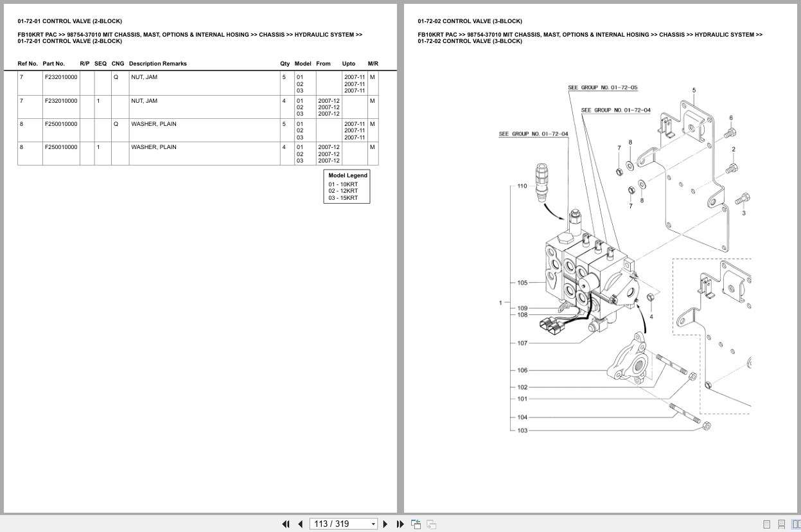The image size is (801, 532).
Task: Go to the first page
Action: [x=286, y=524]
